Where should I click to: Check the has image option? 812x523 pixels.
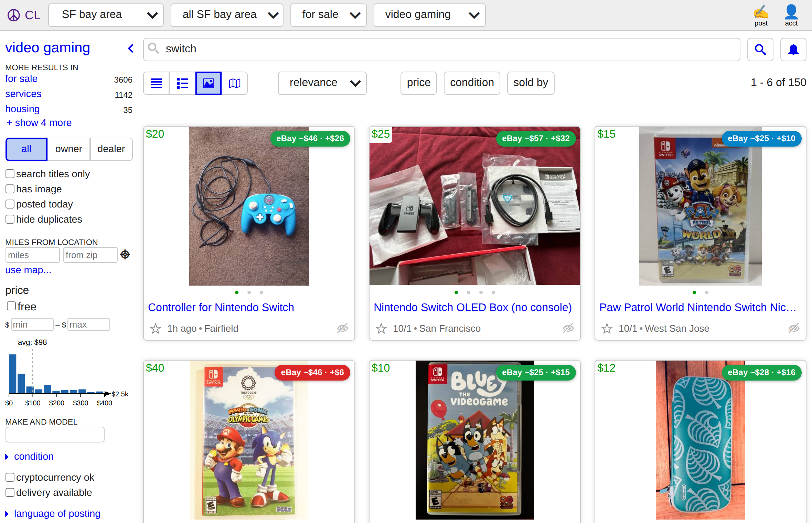tap(10, 189)
